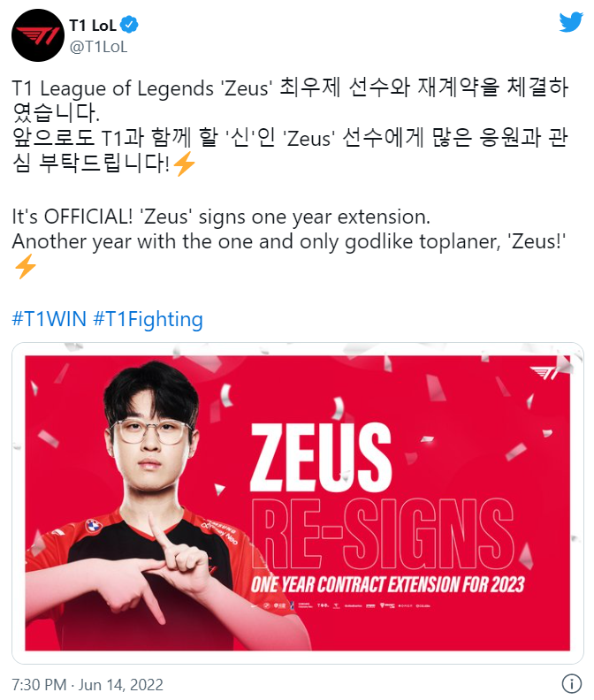This screenshot has width=594, height=700.
Task: Click the blue verified badge
Action: point(130,25)
